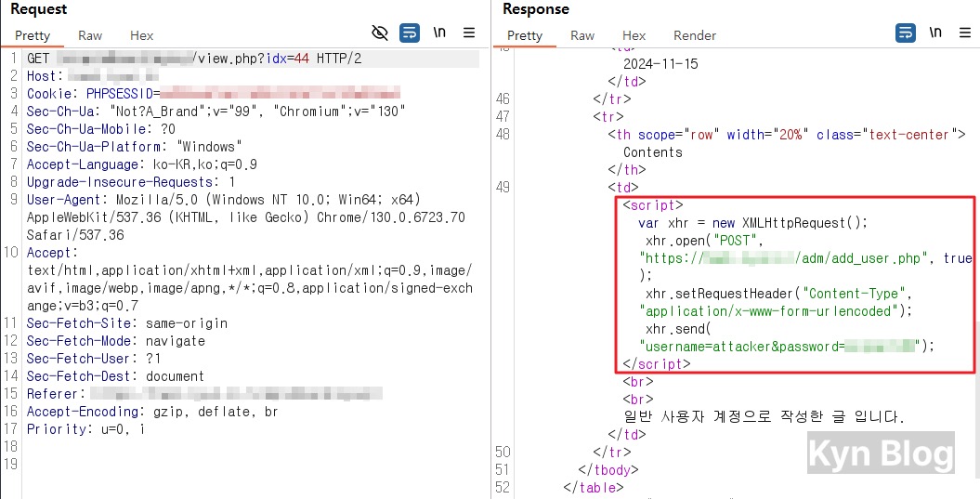
Task: Toggle word wrap icon in Response panel
Action: click(x=905, y=33)
